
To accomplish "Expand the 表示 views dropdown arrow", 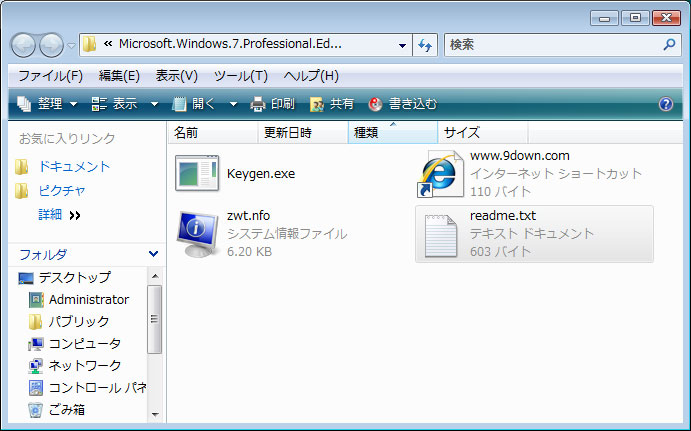I will [154, 104].
